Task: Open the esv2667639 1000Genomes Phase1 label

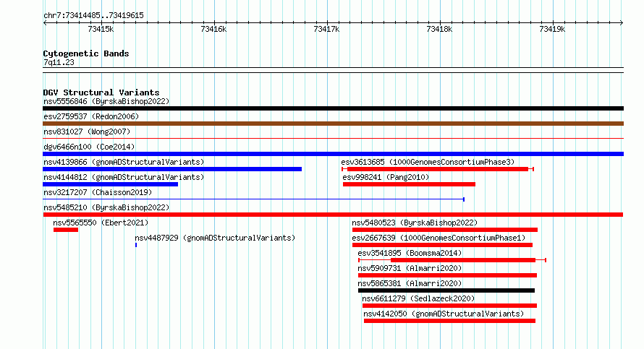Action: click(438, 238)
